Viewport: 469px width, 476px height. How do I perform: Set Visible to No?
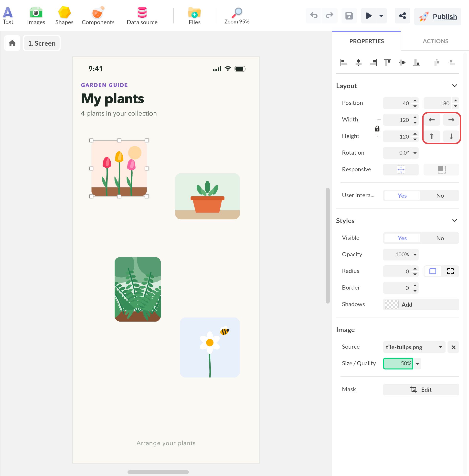440,238
